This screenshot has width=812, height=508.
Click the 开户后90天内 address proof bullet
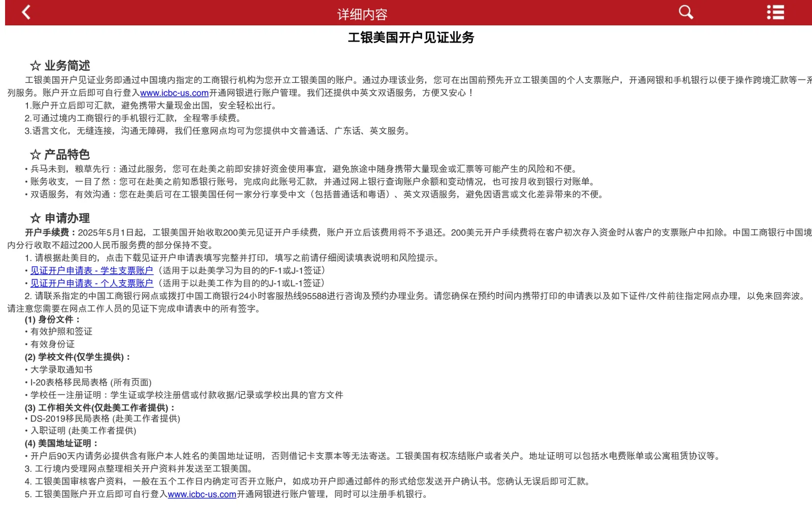pos(374,456)
